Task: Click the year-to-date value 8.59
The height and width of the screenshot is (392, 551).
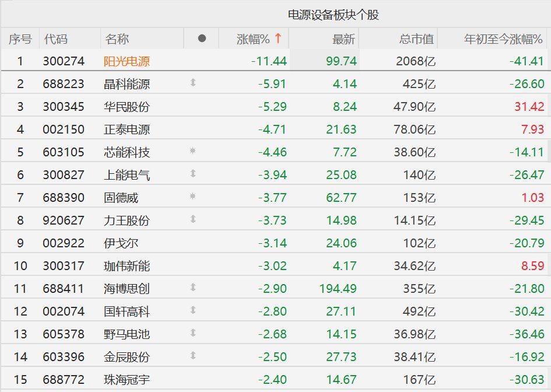Action: click(533, 266)
